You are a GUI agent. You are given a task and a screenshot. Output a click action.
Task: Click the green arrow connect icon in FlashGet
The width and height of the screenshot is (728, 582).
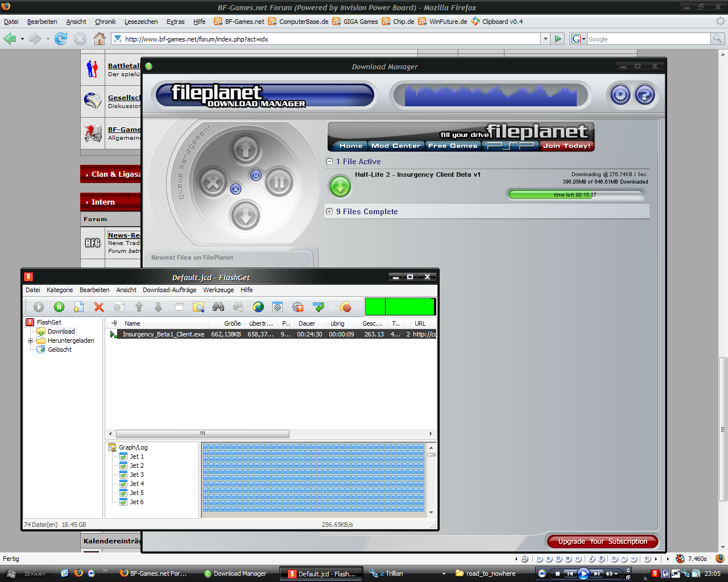point(318,307)
